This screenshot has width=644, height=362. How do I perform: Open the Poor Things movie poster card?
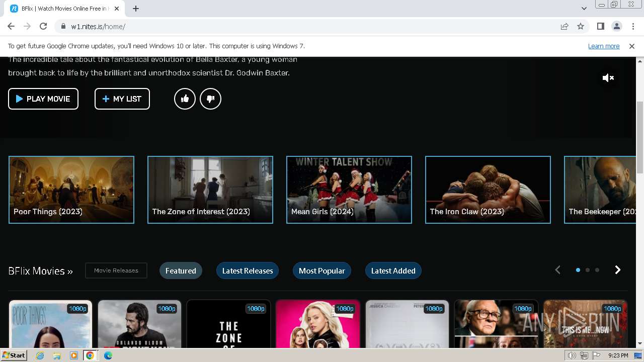(50, 324)
